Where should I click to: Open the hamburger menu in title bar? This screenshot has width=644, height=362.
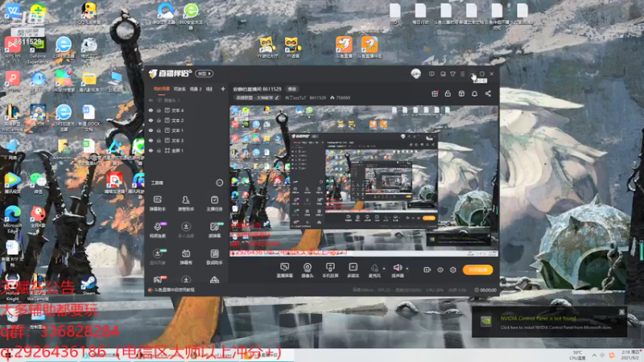[x=462, y=74]
